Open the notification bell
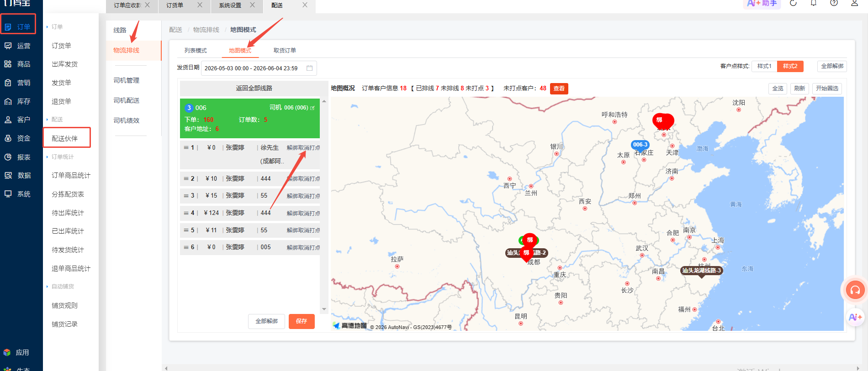Image resolution: width=868 pixels, height=371 pixels. tap(814, 3)
